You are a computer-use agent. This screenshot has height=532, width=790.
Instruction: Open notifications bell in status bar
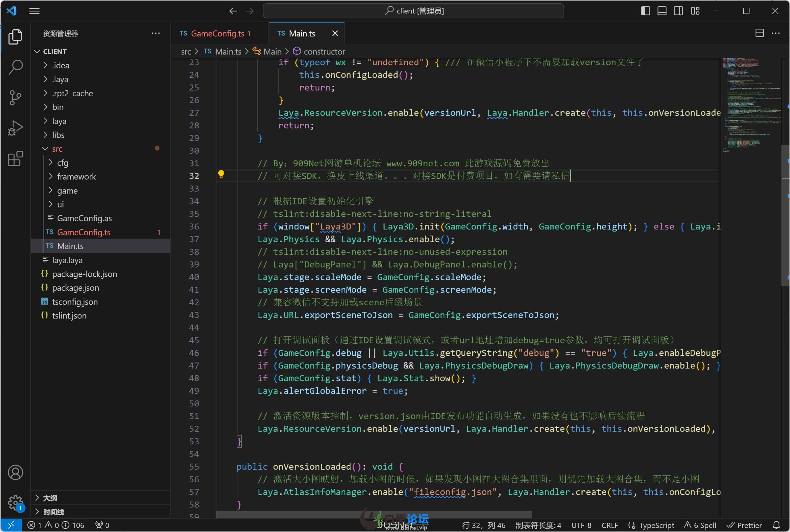[x=776, y=525]
